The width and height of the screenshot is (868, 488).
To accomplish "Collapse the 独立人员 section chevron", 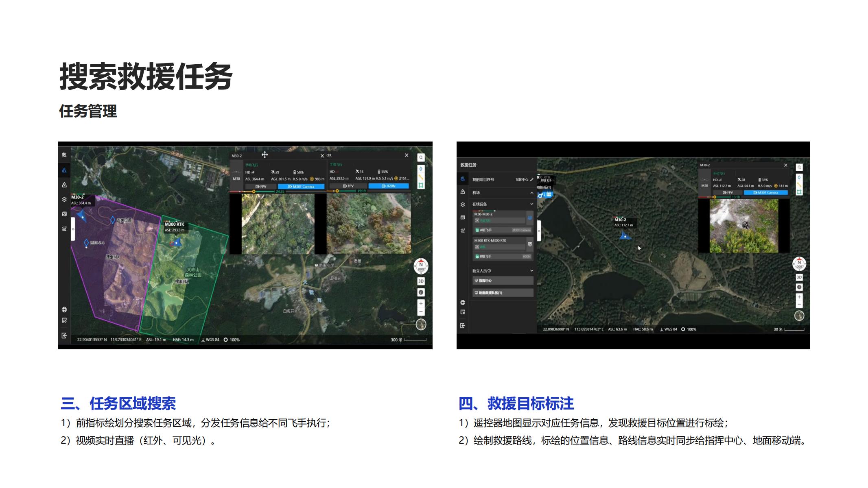I will (531, 270).
